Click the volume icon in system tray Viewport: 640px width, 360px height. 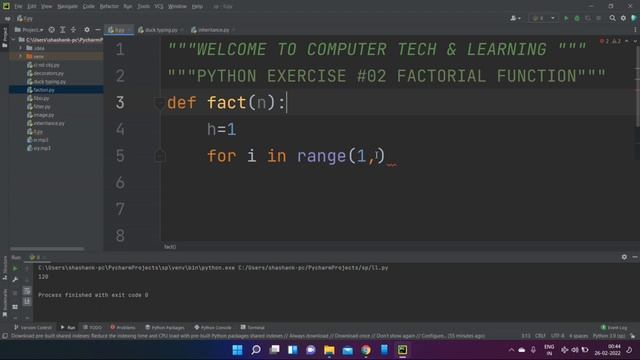click(575, 350)
